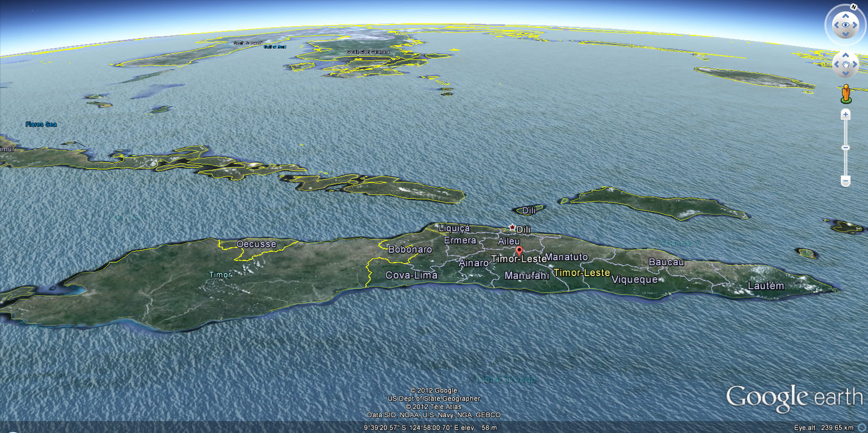Zoom in with the plus button
Image resolution: width=868 pixels, height=433 pixels.
tap(845, 114)
